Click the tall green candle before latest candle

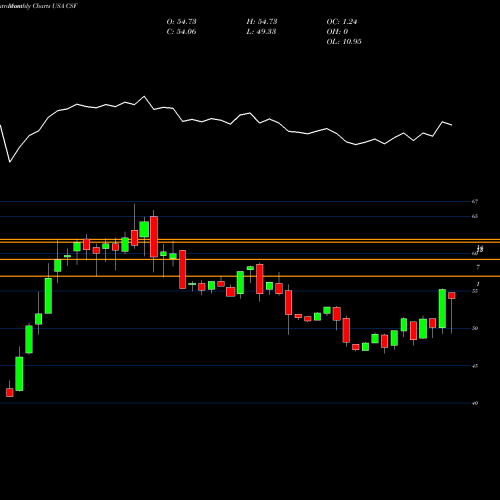[442, 309]
